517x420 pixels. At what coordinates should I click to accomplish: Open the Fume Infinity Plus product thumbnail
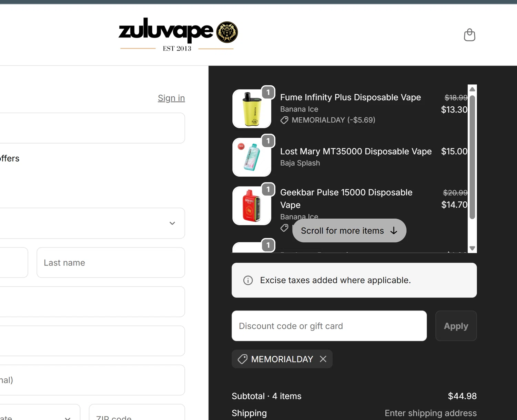click(252, 109)
